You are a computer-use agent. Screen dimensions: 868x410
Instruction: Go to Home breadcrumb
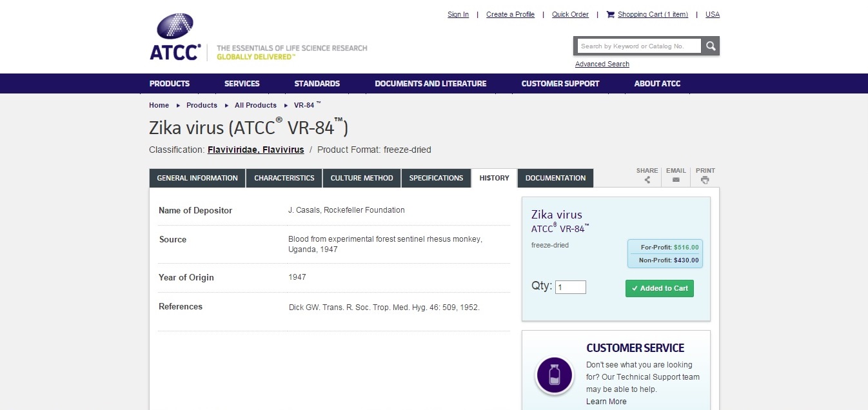[x=159, y=105]
